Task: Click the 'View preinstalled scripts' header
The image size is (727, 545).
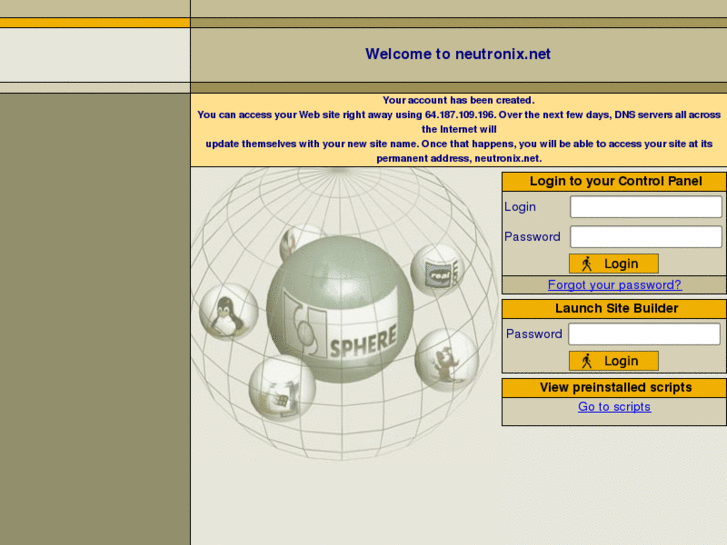Action: pos(616,387)
